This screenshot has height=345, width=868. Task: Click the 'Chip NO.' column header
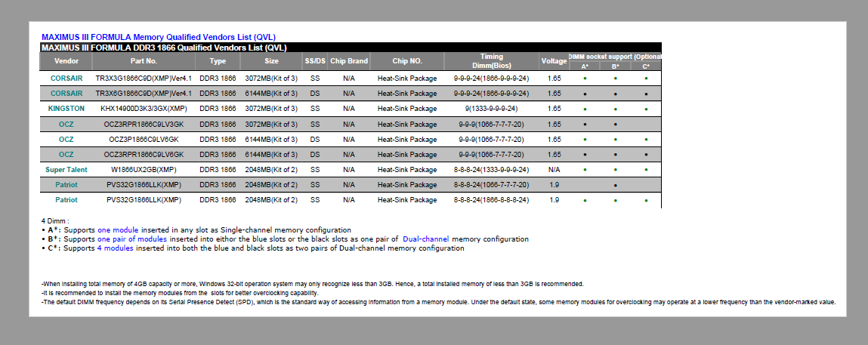click(x=407, y=61)
